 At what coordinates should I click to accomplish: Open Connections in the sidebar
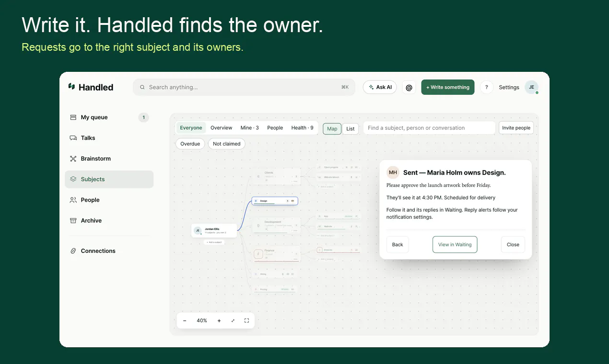click(109, 250)
